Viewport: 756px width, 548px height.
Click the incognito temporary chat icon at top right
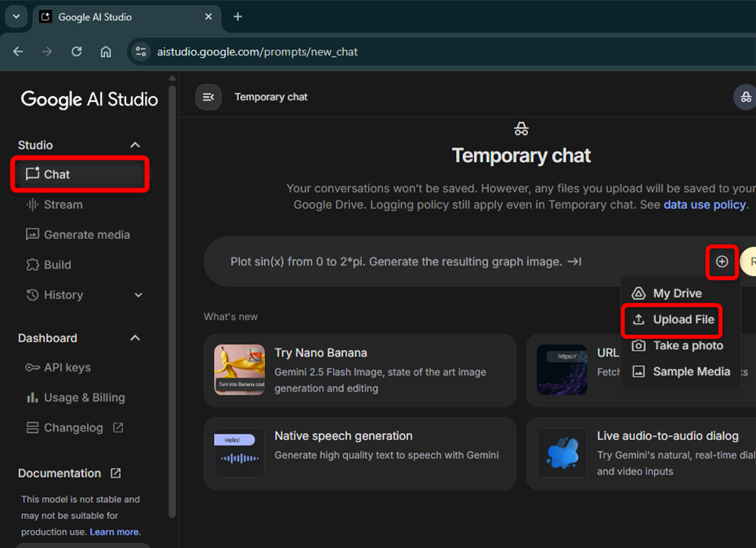pyautogui.click(x=744, y=97)
